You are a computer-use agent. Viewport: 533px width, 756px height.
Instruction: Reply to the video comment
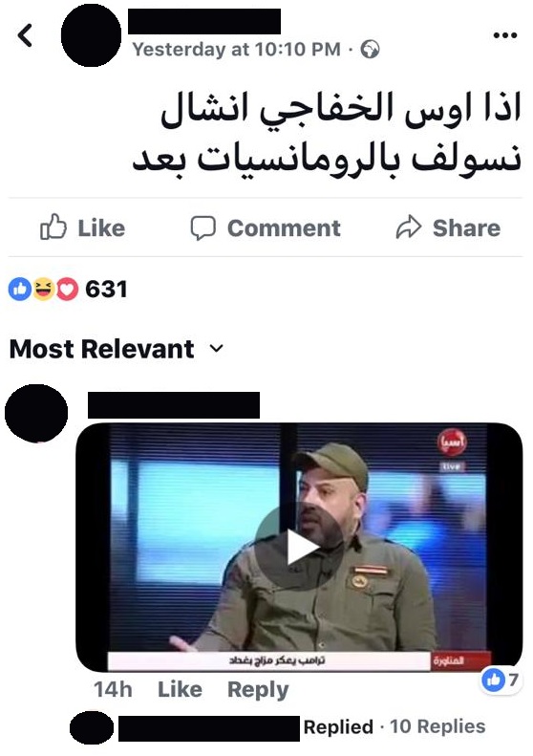click(258, 690)
